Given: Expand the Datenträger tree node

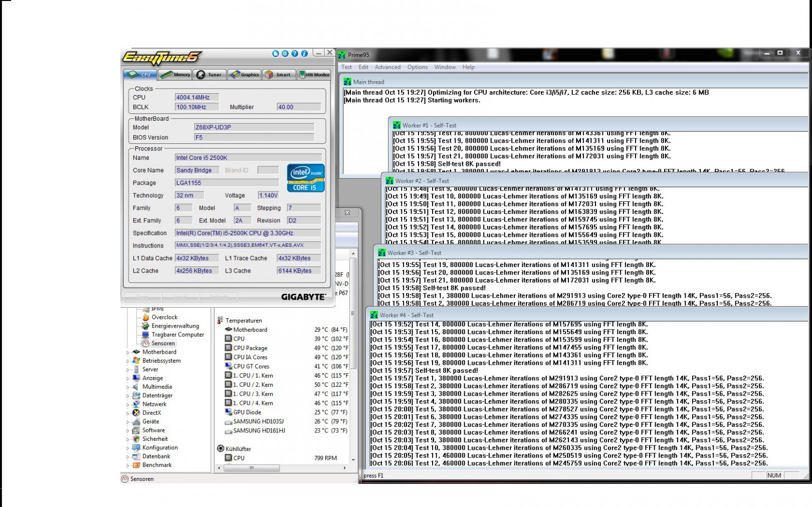Looking at the screenshot, I should click(128, 396).
